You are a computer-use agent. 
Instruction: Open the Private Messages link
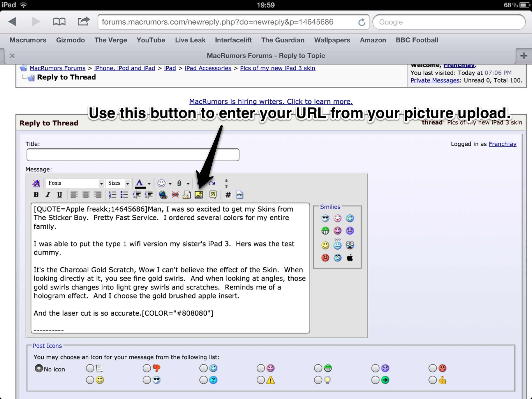pyautogui.click(x=435, y=80)
